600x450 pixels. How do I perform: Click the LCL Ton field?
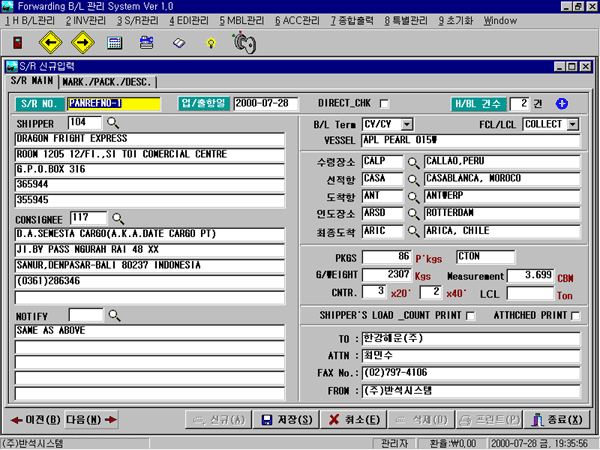pyautogui.click(x=530, y=293)
